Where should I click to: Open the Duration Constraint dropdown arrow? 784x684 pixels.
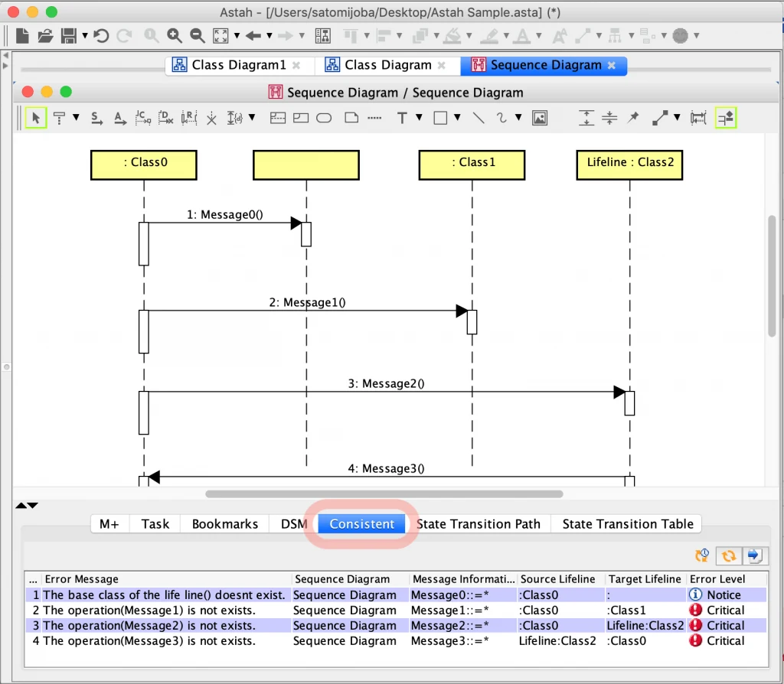click(x=252, y=117)
